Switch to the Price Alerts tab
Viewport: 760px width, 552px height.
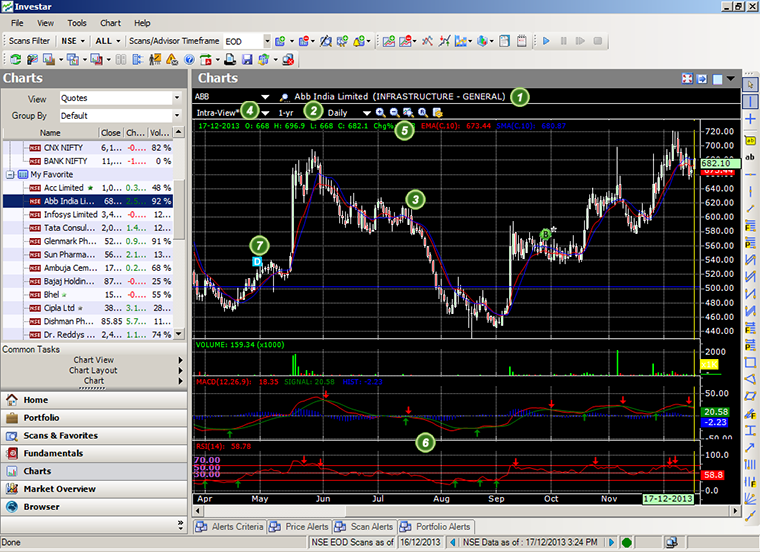pos(299,527)
